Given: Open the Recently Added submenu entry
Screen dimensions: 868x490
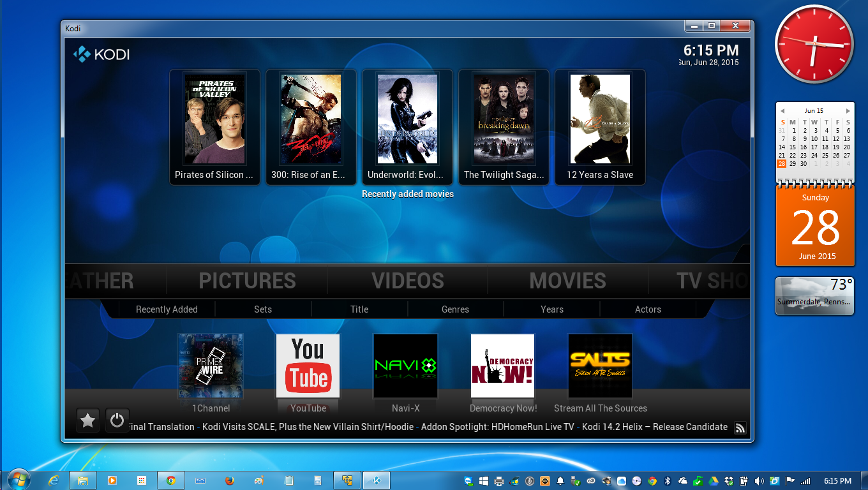Looking at the screenshot, I should [167, 309].
